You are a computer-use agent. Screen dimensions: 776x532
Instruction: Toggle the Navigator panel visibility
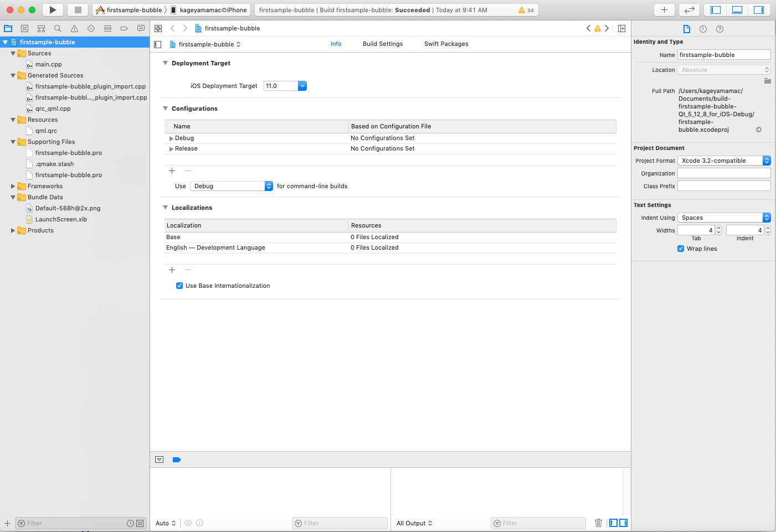(x=716, y=10)
